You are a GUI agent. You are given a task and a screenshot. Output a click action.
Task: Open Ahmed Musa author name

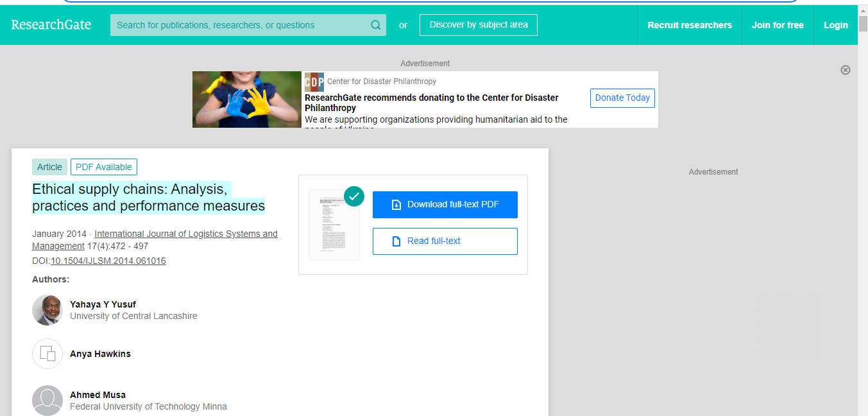click(x=98, y=395)
